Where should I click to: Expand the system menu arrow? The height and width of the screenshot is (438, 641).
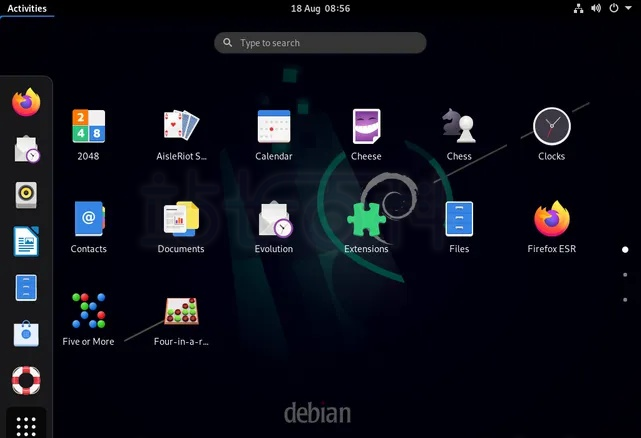pyautogui.click(x=628, y=8)
